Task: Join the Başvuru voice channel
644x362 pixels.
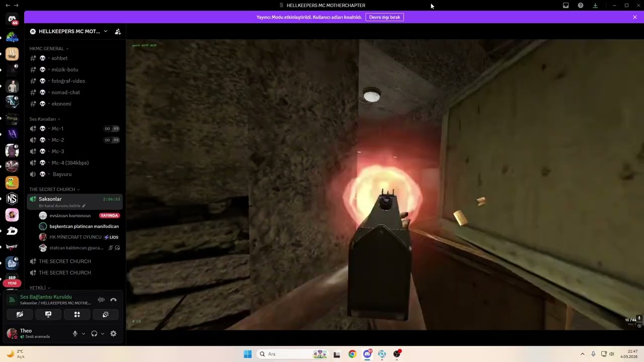Action: 74,174
